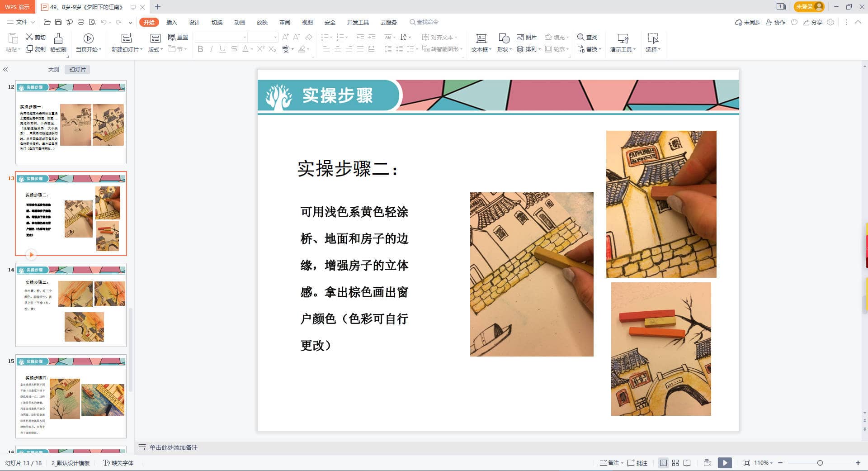Click the 未登录 login button
The width and height of the screenshot is (868, 471).
[809, 7]
